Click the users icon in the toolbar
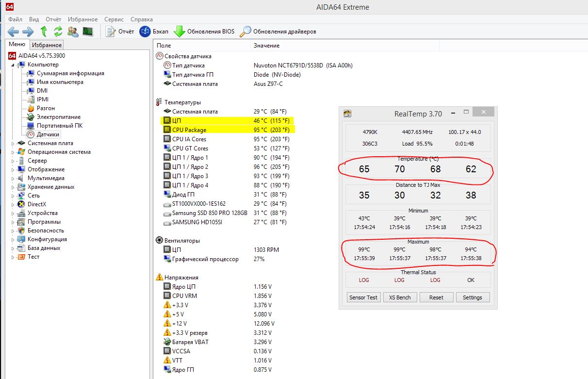 (x=73, y=32)
